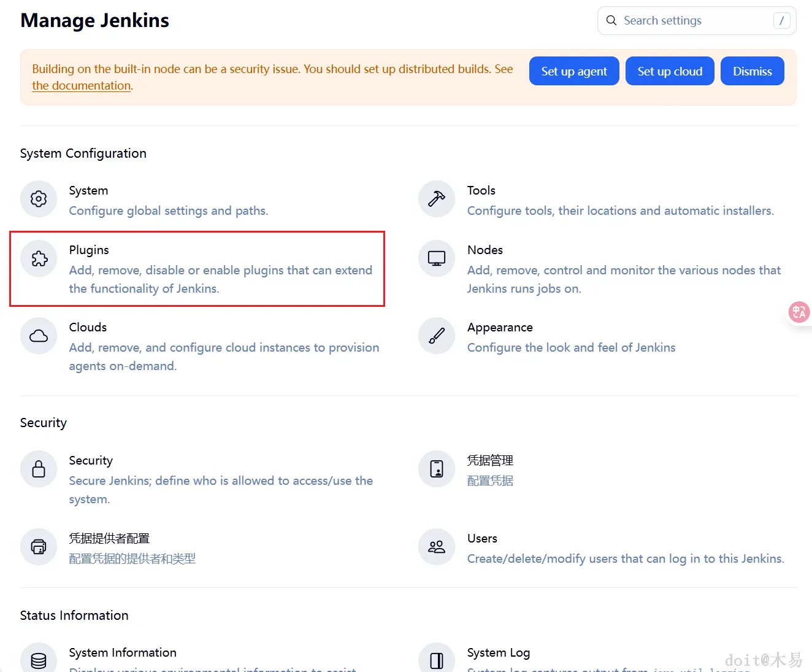The image size is (812, 672).
Task: Click the Security padlock icon
Action: point(39,469)
